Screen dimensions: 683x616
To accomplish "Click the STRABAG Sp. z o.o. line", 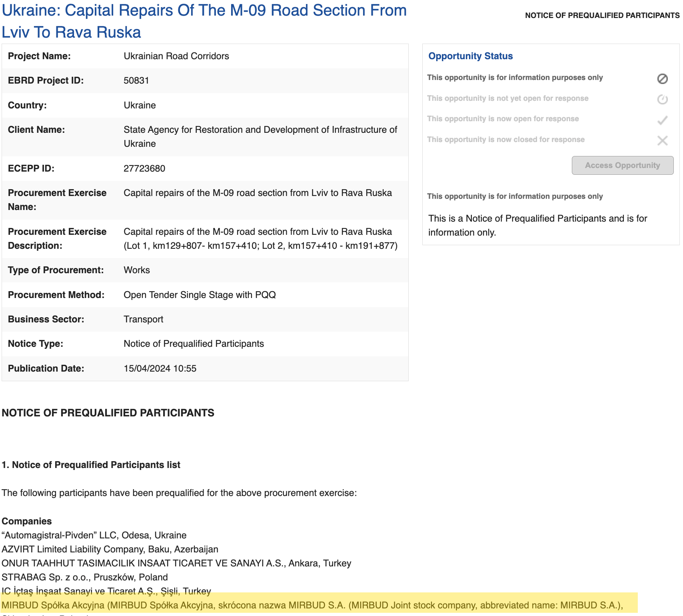I will pyautogui.click(x=85, y=577).
